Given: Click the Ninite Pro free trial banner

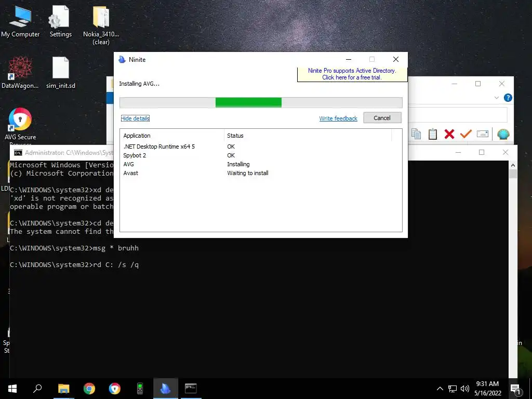Looking at the screenshot, I should (x=352, y=74).
